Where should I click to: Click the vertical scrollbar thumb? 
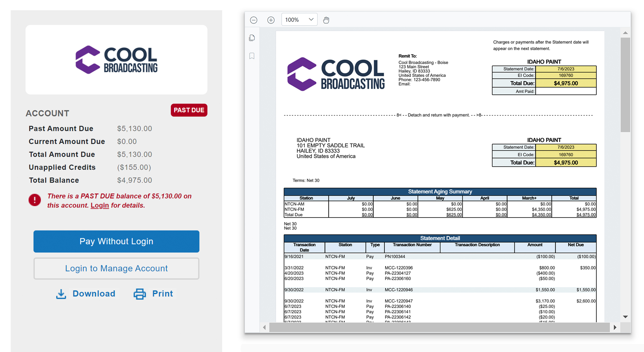pyautogui.click(x=625, y=85)
